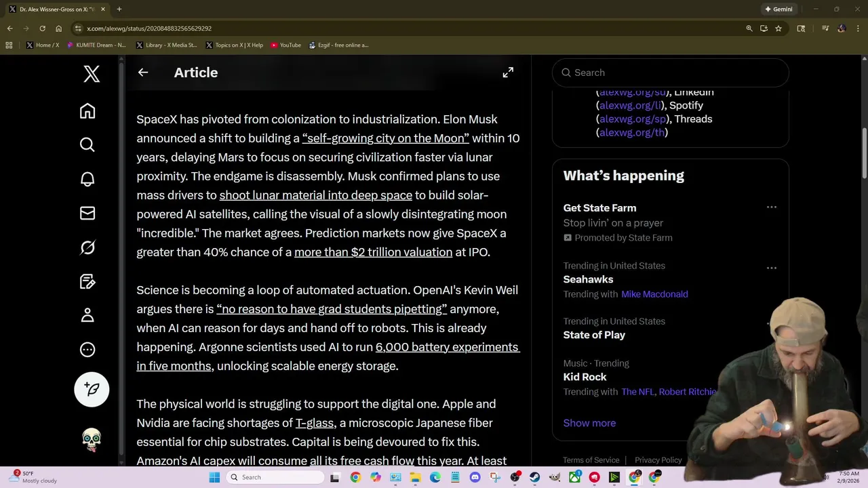868x488 pixels.
Task: Go back with Article back arrow
Action: [x=143, y=73]
